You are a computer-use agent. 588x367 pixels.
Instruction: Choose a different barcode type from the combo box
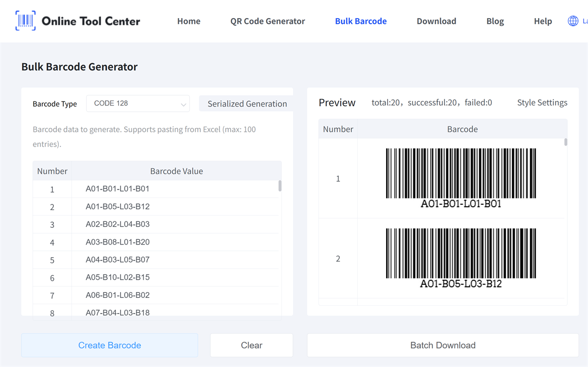tap(138, 103)
